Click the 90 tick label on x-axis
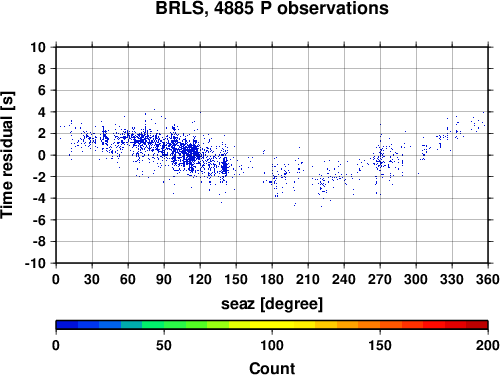This screenshot has width=500, height=375. pyautogui.click(x=164, y=279)
